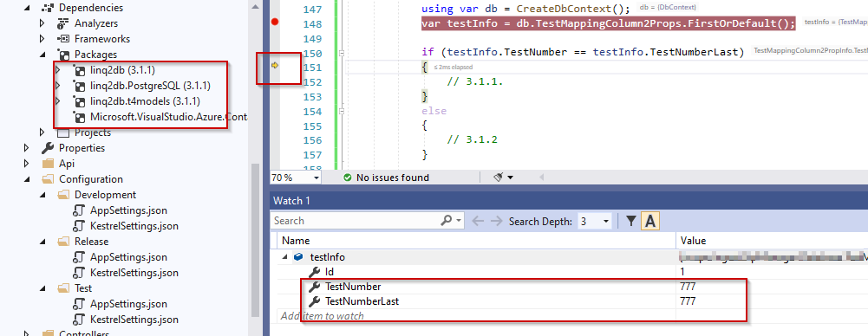Expand the Api folder

coord(27,164)
